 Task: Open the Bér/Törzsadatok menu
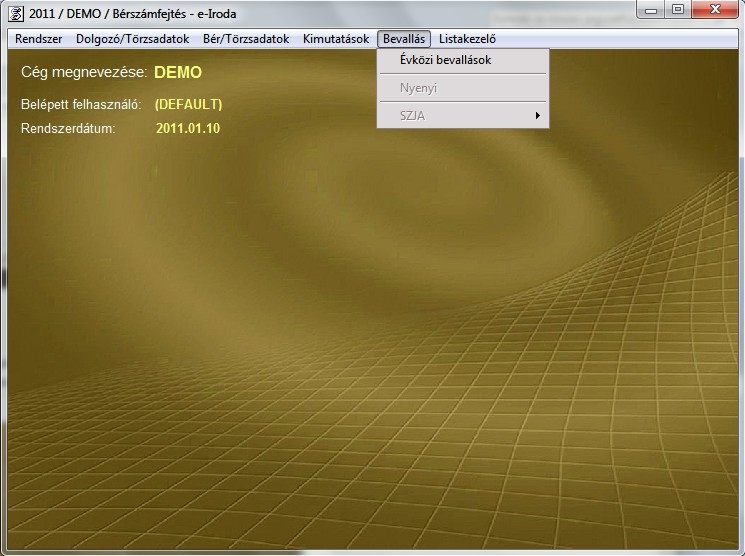[246, 39]
